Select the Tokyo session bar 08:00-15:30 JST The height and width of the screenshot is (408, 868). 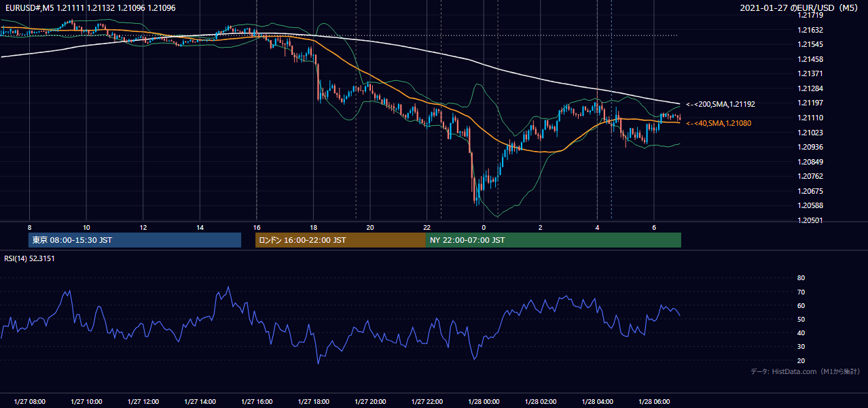(x=134, y=240)
